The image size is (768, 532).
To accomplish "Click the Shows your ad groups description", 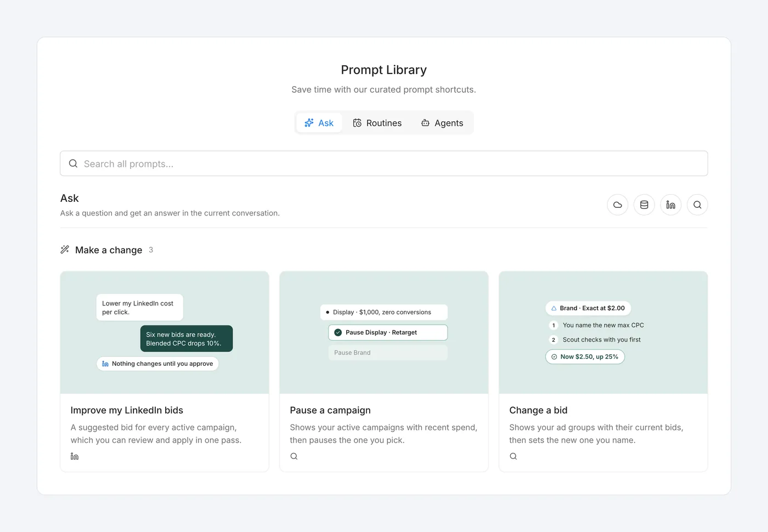I will [x=596, y=434].
